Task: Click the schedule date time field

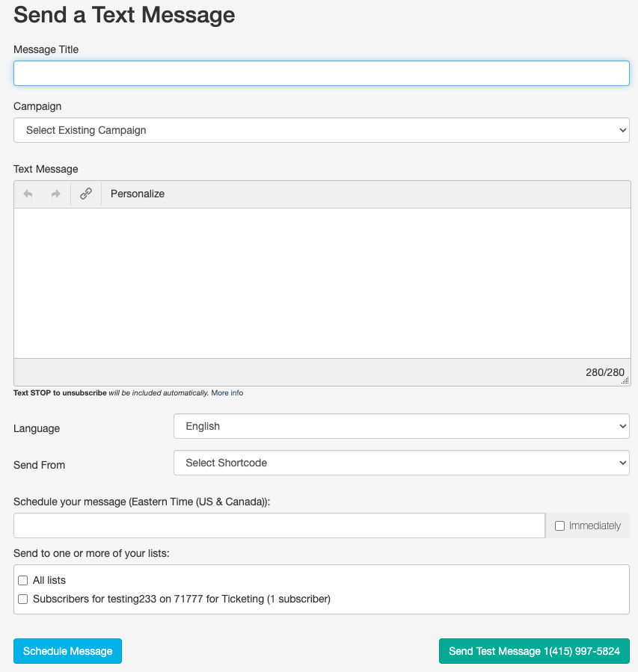Action: coord(279,525)
